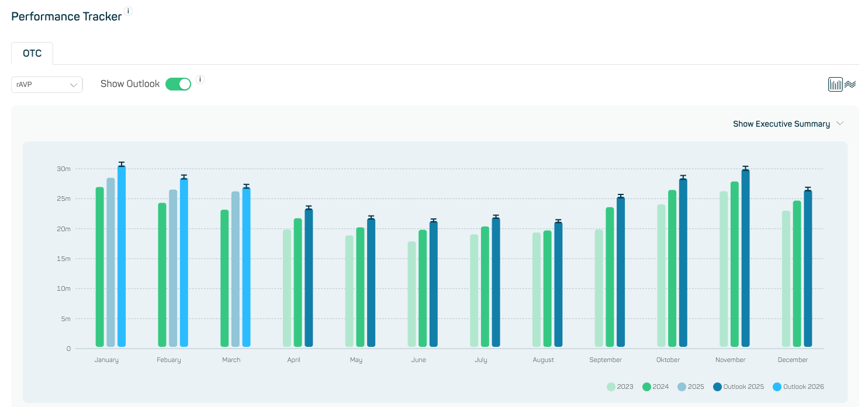
Task: Click the 5m y-axis value
Action: point(65,319)
